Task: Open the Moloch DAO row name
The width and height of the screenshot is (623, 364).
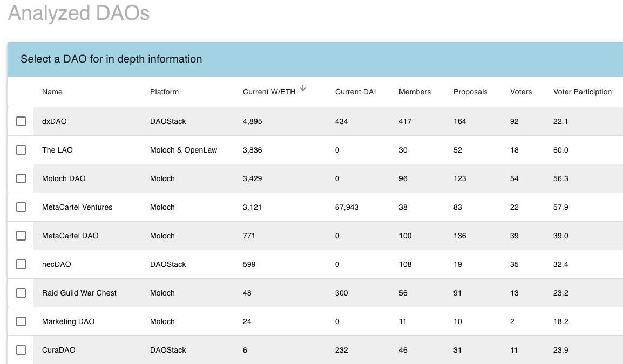Action: point(64,178)
